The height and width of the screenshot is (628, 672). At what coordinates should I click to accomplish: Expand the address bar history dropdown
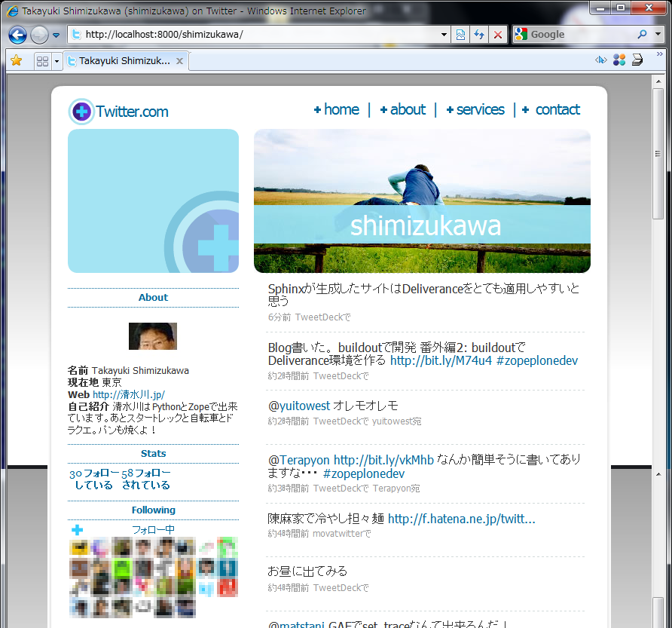444,35
